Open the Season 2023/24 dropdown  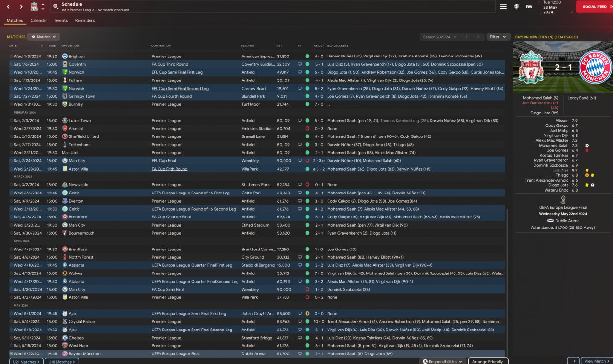(439, 37)
